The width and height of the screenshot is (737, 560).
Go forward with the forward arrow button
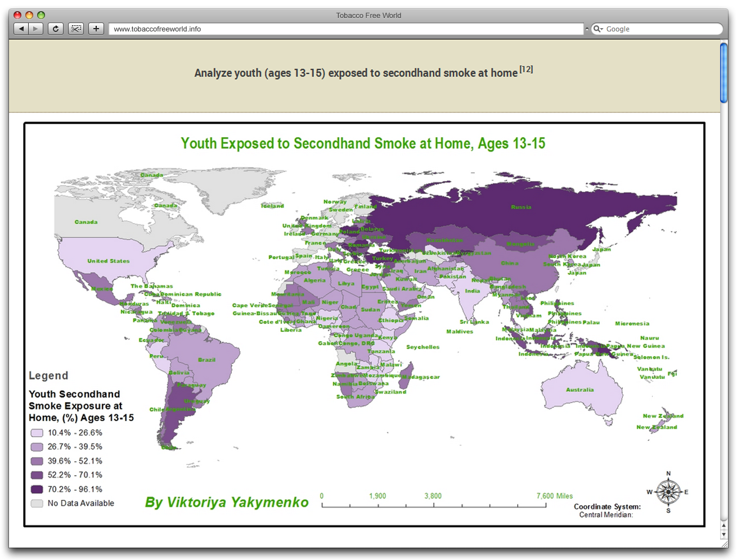[x=36, y=29]
